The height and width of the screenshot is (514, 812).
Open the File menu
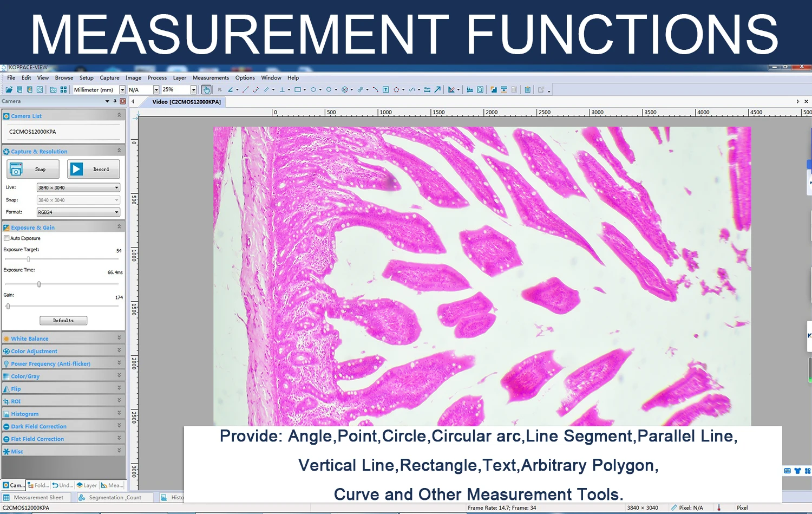click(x=11, y=78)
